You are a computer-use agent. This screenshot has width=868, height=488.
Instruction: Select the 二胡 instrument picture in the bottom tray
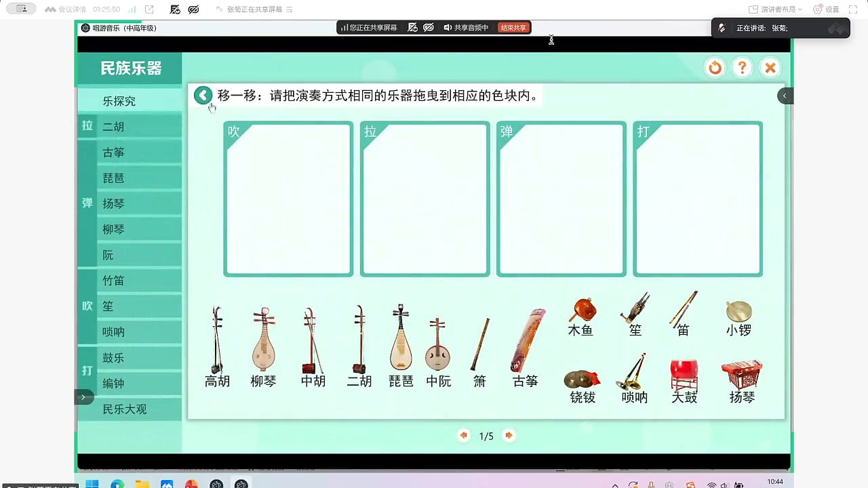click(359, 339)
